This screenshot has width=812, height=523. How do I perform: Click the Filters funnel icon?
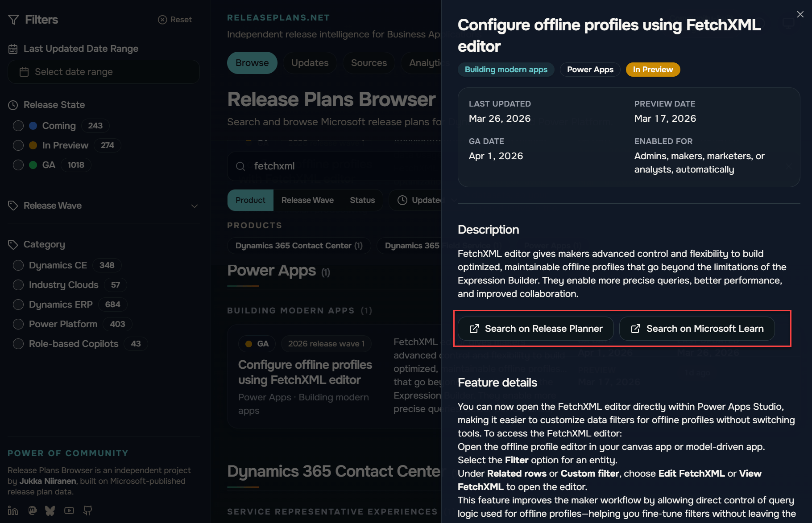tap(13, 20)
